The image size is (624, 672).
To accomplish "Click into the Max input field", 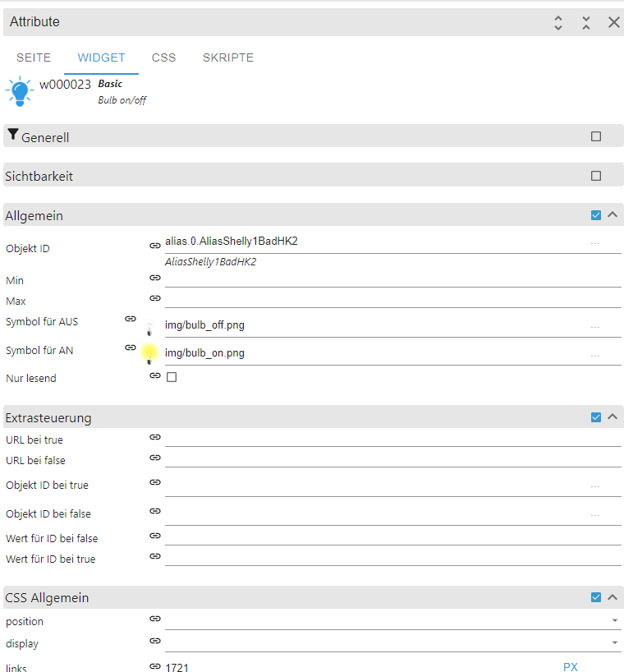I will tap(392, 300).
